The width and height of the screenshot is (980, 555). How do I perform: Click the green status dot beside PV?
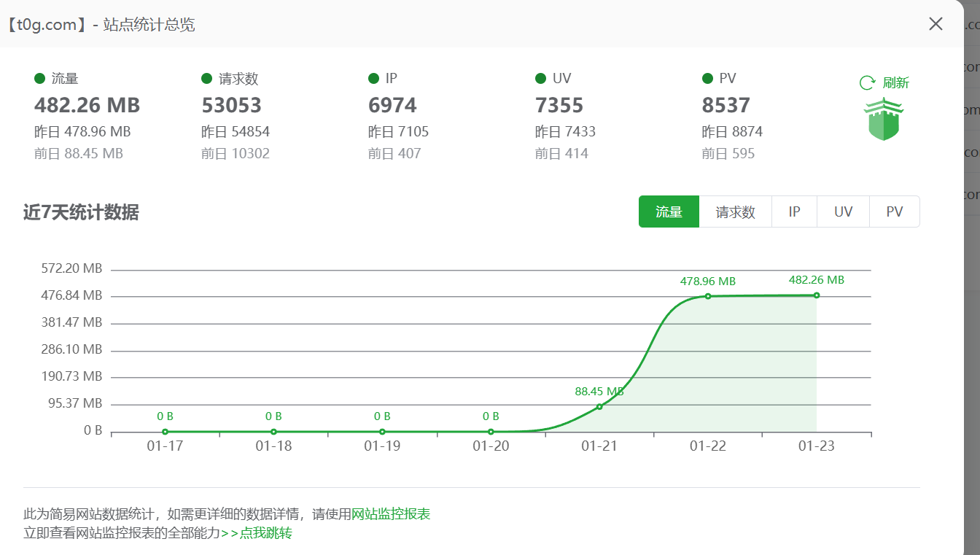click(x=707, y=78)
